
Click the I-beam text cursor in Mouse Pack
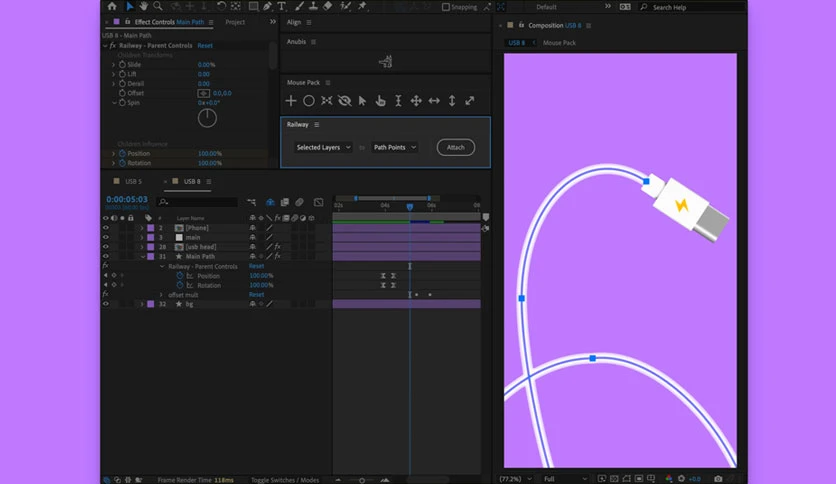point(398,101)
